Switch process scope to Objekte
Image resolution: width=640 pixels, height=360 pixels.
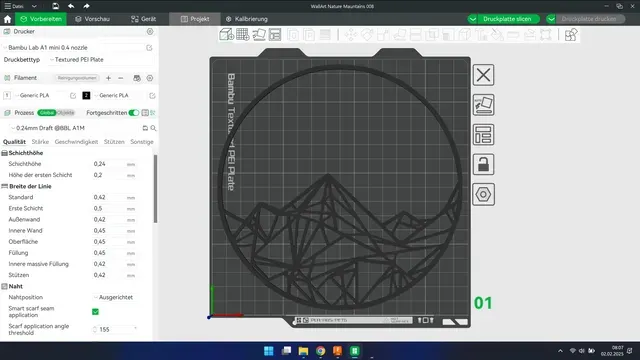click(65, 113)
